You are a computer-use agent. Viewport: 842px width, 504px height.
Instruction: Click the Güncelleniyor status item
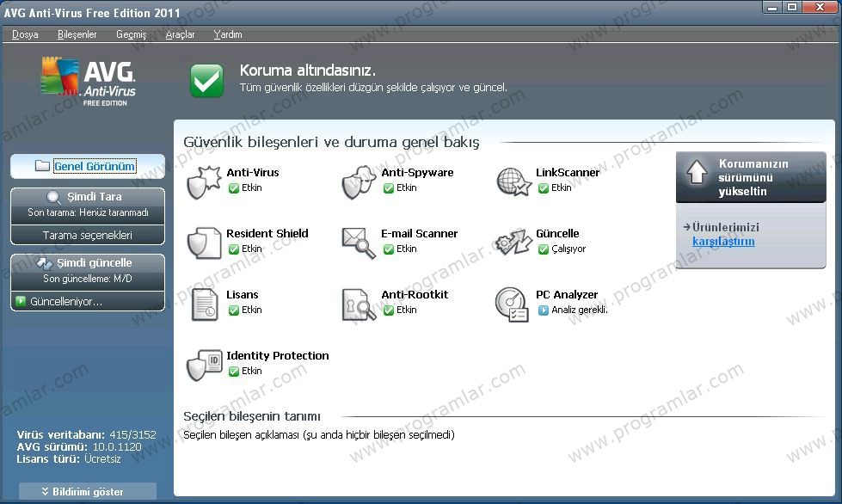pyautogui.click(x=88, y=302)
